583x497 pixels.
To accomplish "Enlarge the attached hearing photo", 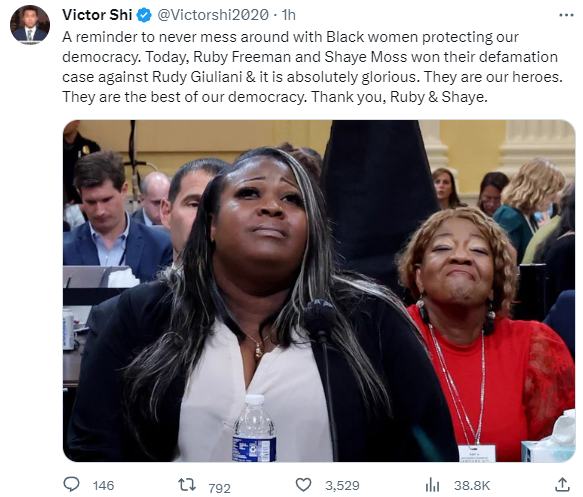I will click(x=319, y=291).
